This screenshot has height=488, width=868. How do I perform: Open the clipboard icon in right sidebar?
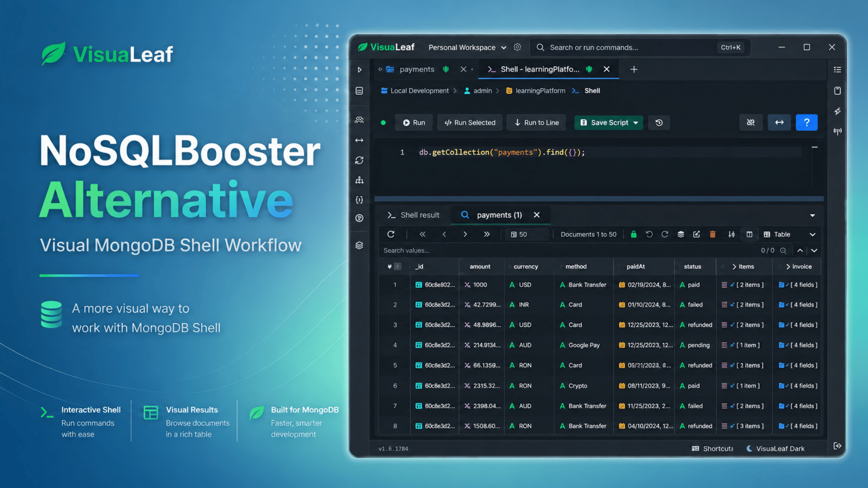point(837,91)
